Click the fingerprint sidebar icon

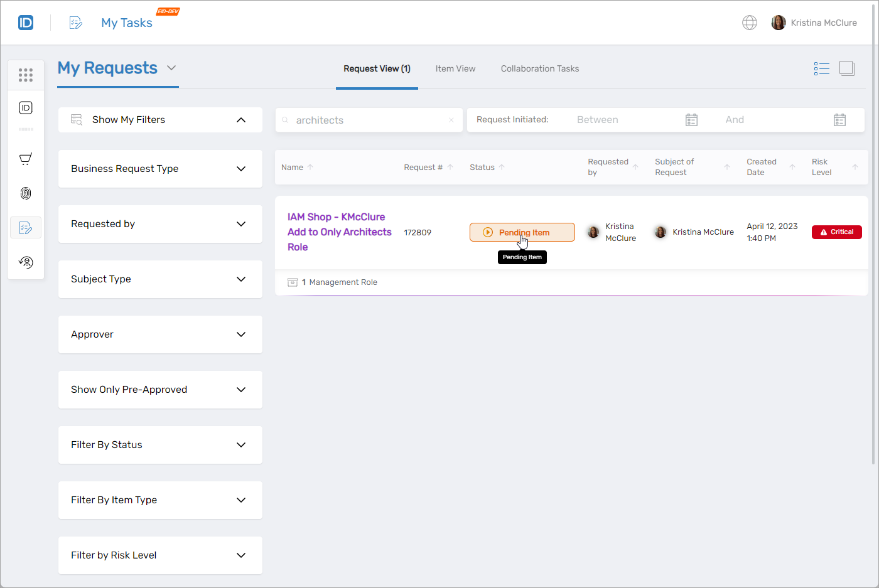pyautogui.click(x=26, y=193)
